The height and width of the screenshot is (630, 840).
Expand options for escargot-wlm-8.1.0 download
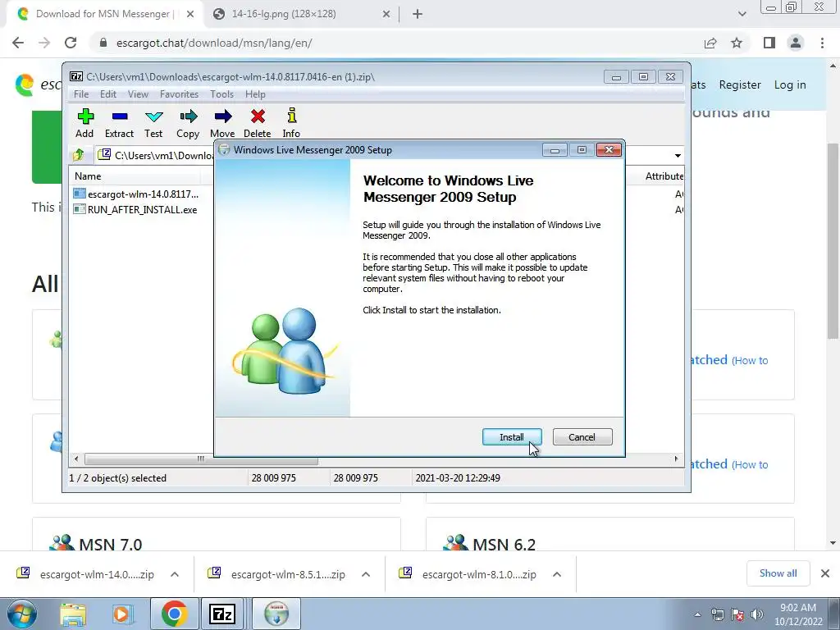(x=557, y=574)
